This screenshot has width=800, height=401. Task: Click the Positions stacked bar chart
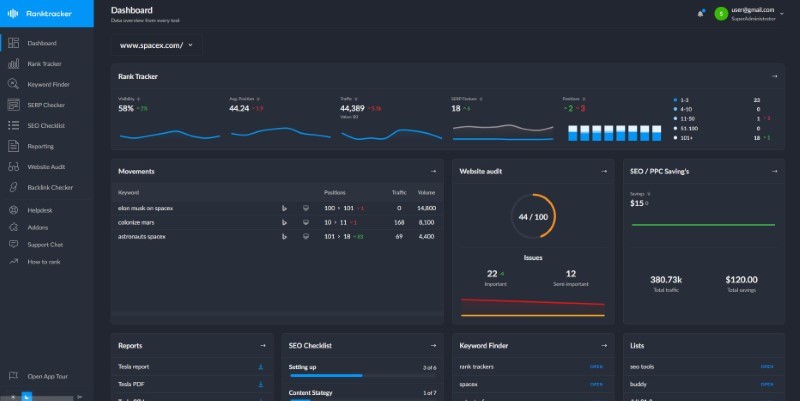615,133
